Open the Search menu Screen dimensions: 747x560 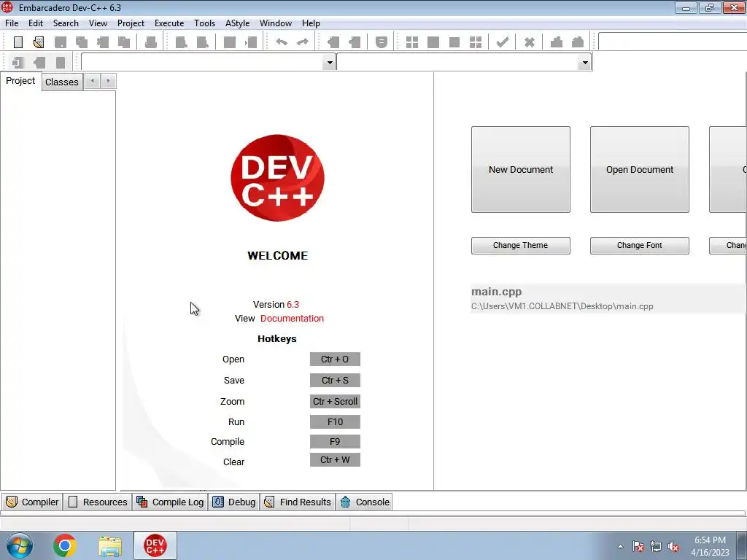[x=66, y=23]
